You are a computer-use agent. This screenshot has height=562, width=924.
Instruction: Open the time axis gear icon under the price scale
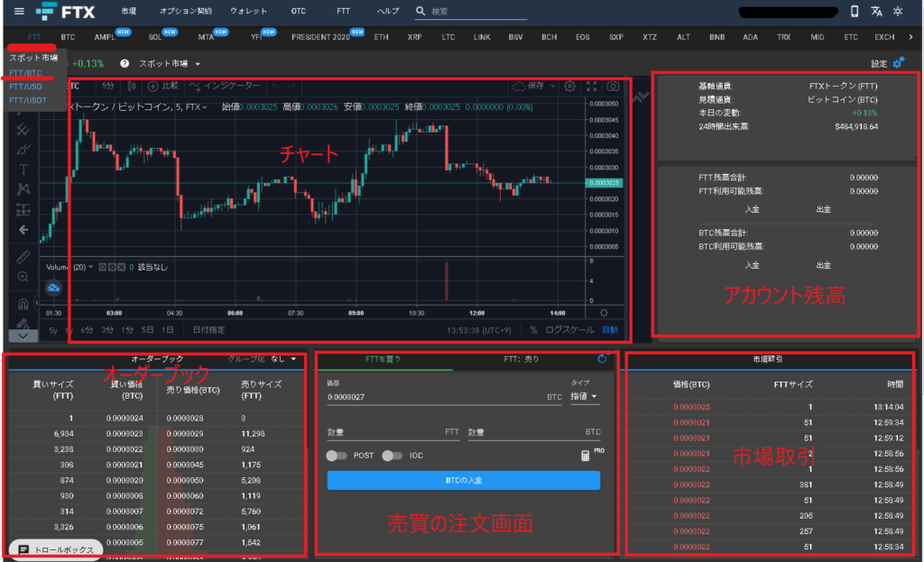[x=604, y=313]
